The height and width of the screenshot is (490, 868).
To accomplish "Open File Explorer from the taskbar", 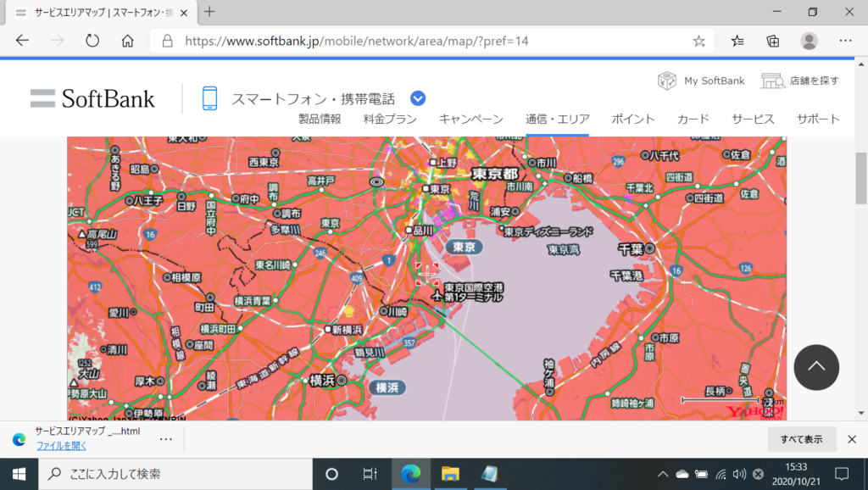I will [450, 474].
